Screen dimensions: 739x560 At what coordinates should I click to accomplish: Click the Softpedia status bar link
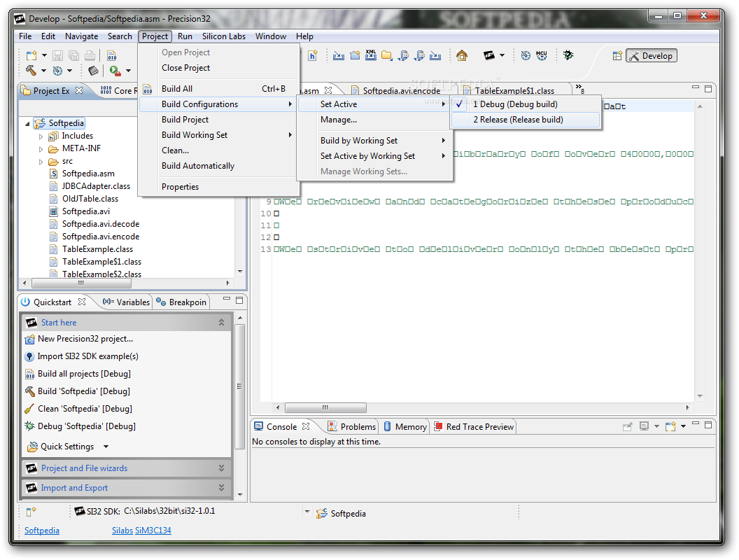pos(42,531)
